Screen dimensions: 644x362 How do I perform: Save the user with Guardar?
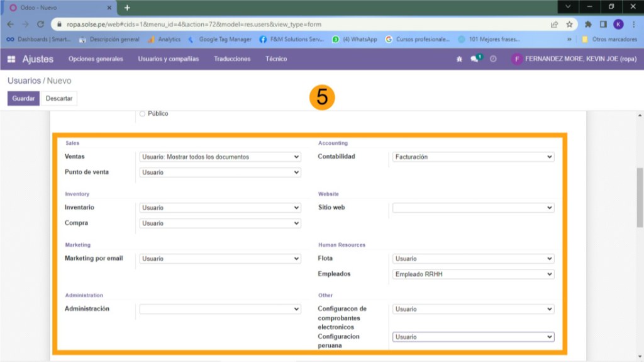23,98
